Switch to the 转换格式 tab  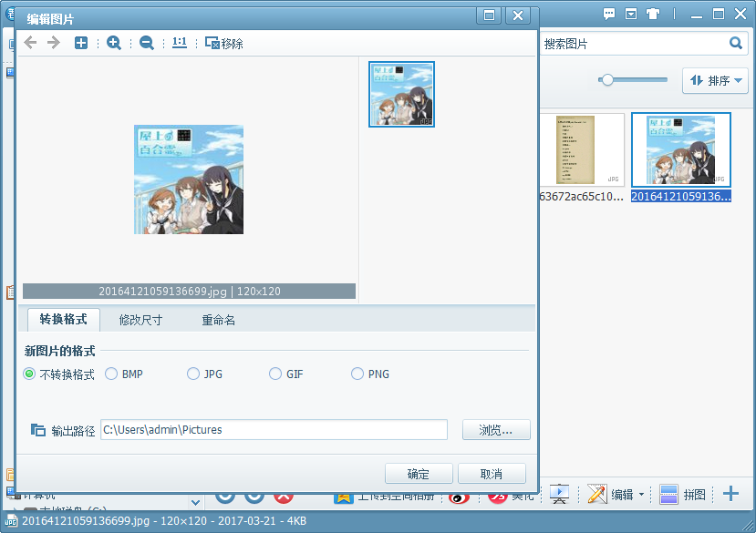(x=64, y=320)
